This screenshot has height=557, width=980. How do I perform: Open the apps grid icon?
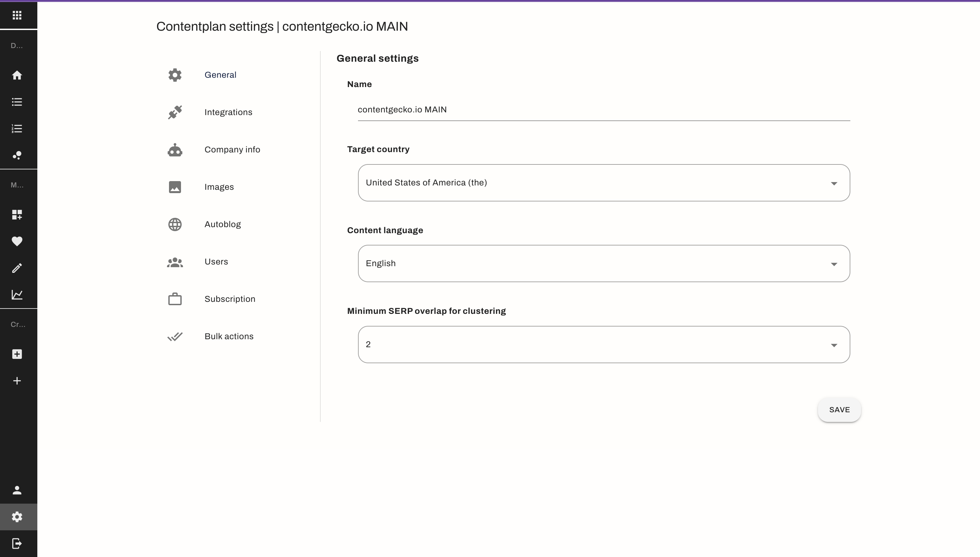point(17,15)
